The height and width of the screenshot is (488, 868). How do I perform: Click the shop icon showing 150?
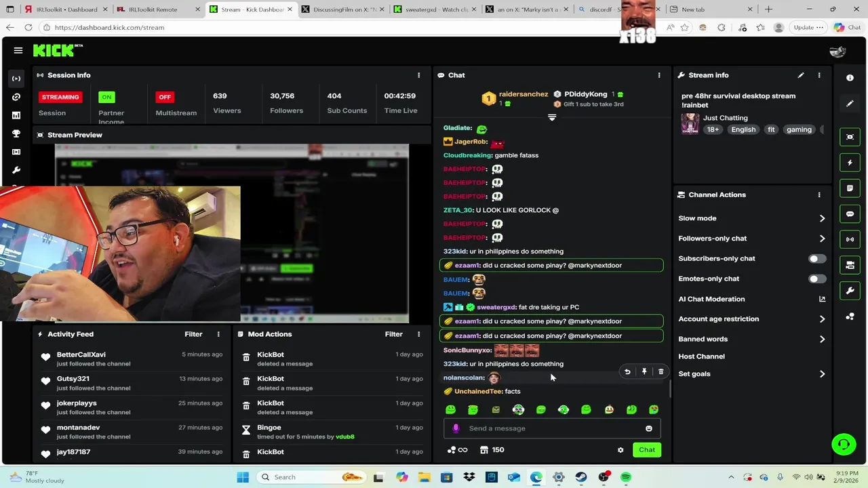coord(492,450)
